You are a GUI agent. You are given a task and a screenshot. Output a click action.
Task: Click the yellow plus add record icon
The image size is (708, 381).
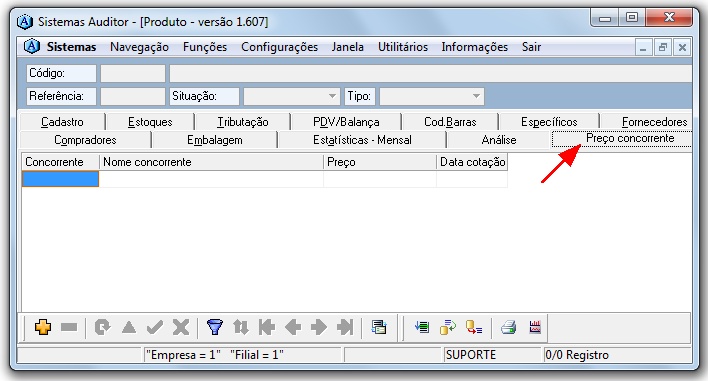coord(43,327)
